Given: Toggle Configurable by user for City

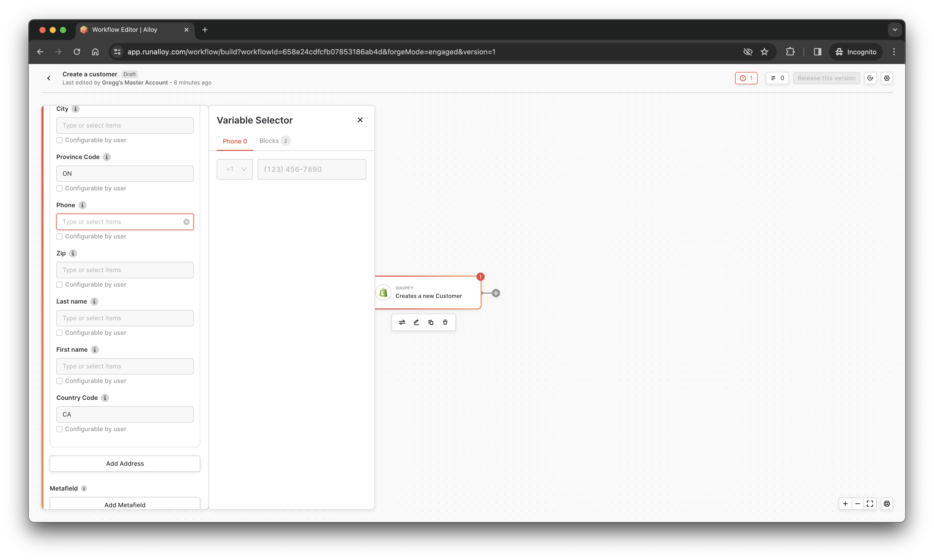Looking at the screenshot, I should coord(59,140).
